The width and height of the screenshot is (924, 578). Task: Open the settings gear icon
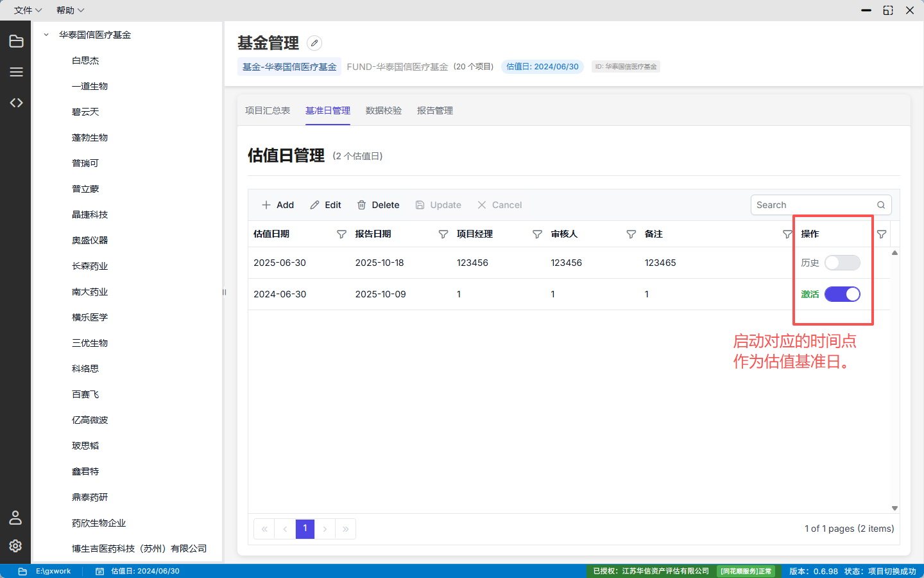tap(15, 545)
